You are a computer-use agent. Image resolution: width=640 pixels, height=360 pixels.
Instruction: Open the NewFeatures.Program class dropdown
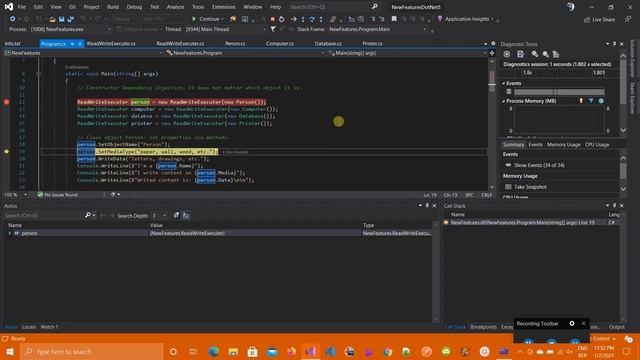point(245,53)
